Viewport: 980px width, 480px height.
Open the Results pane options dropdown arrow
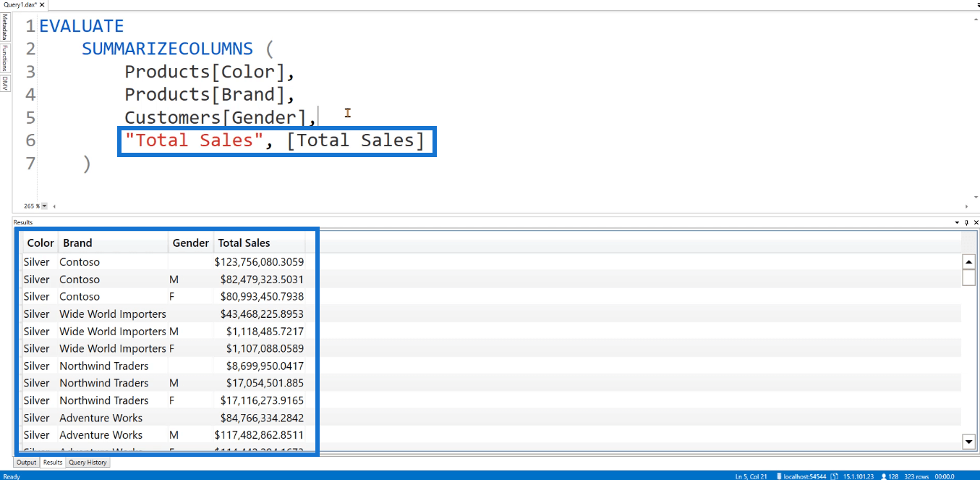(958, 222)
